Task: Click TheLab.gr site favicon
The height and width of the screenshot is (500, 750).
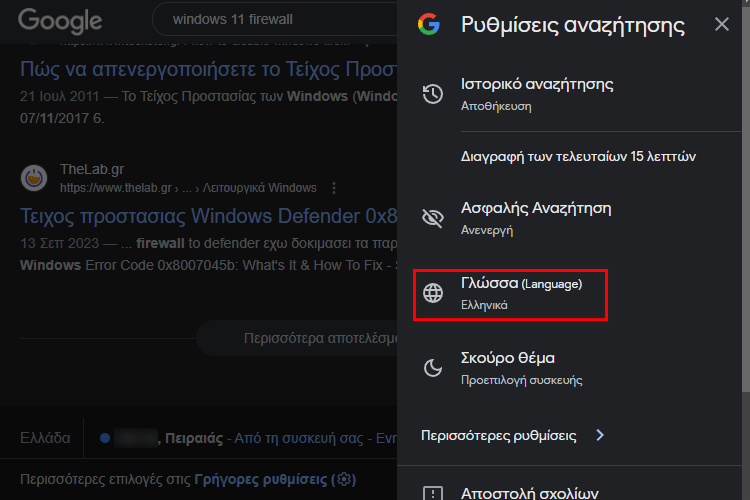Action: (x=34, y=178)
